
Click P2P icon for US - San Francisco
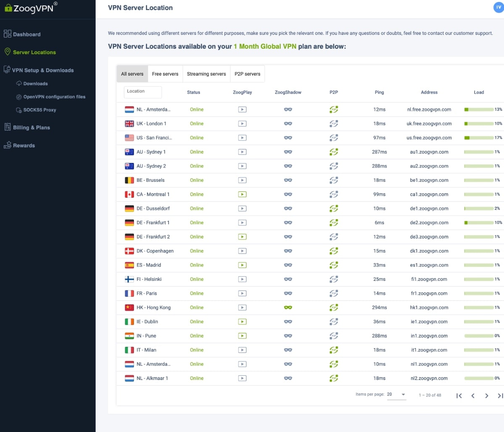[x=334, y=138]
